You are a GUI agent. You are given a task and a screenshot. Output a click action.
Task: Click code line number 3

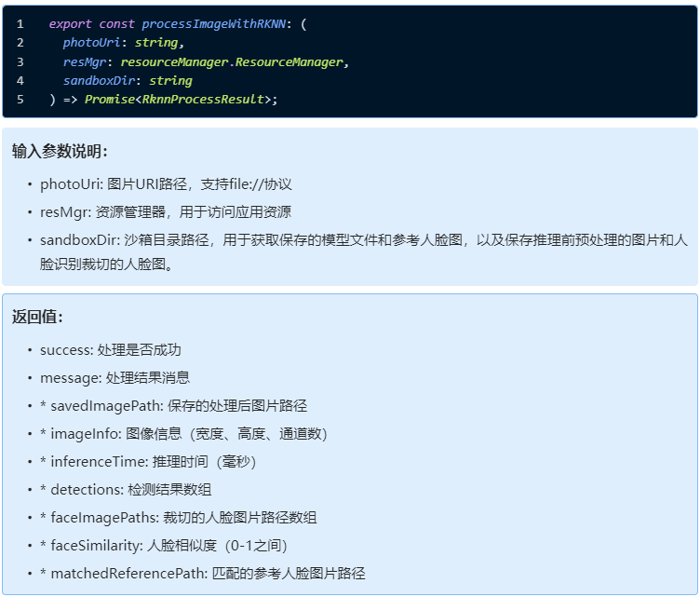[x=20, y=62]
